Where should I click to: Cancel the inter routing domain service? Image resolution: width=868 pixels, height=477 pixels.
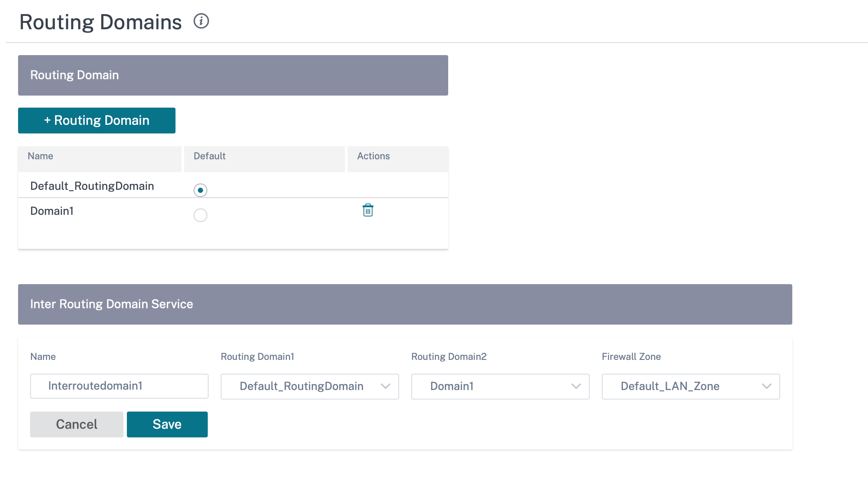(77, 424)
